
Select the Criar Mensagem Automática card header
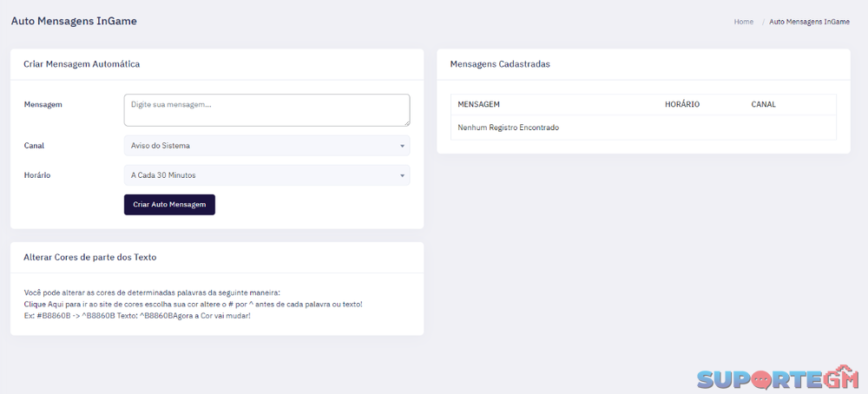(x=82, y=64)
